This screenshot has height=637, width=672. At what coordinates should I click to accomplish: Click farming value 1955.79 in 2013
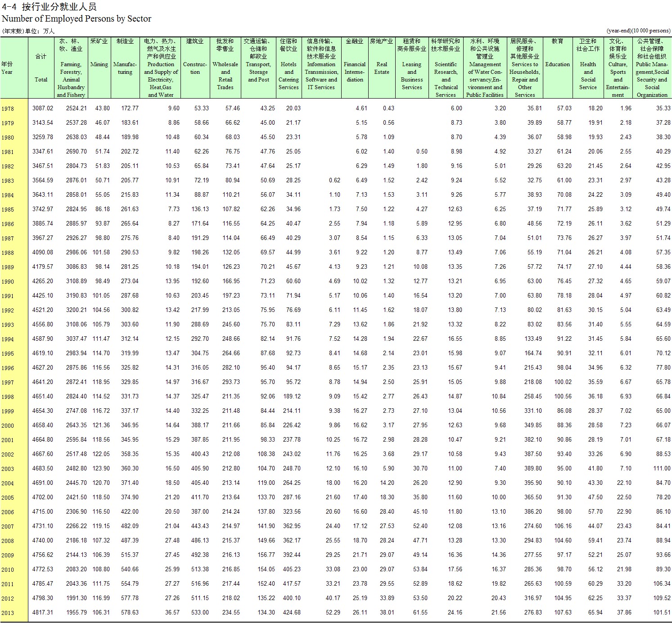tap(77, 613)
